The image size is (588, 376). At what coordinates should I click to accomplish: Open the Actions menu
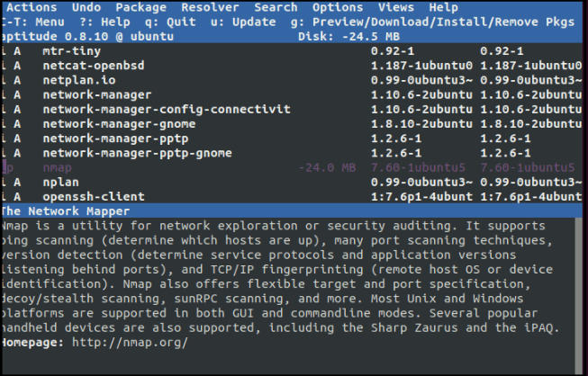click(31, 7)
